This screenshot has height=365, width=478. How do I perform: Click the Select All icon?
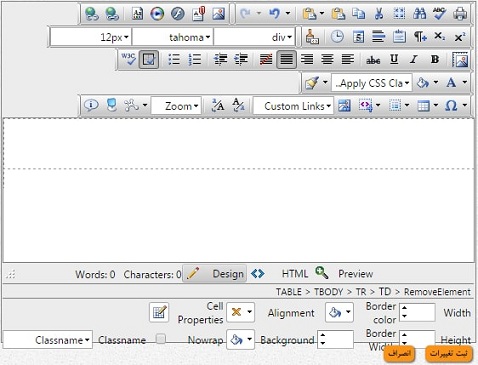(x=399, y=14)
